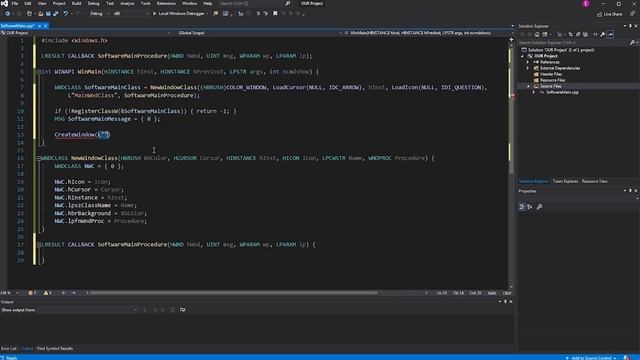Click the Properties panel Alphabetical sort icon
The width and height of the screenshot is (640, 360).
pos(530,207)
